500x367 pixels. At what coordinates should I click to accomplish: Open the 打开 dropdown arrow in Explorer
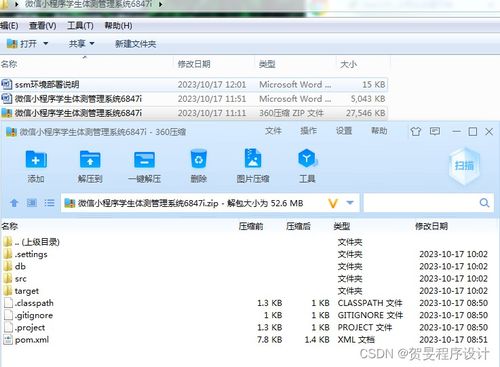point(46,44)
